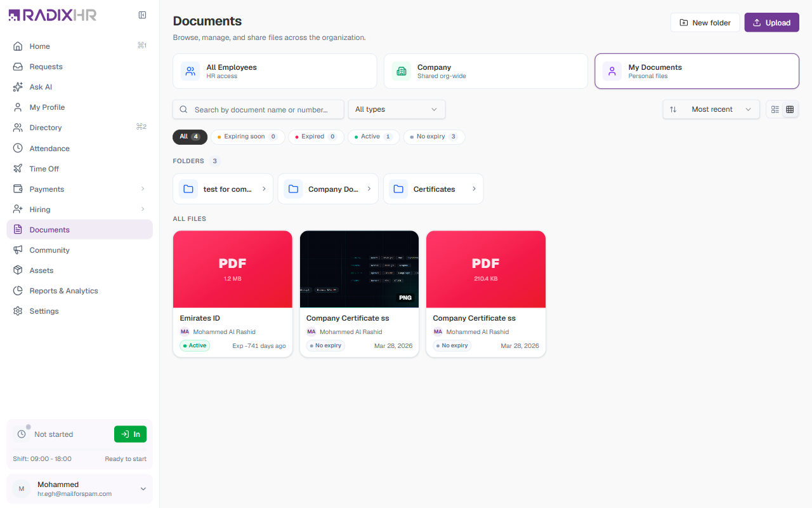Viewport: 812px width, 508px height.
Task: Click the Reports & Analytics pie chart icon
Action: (18, 290)
